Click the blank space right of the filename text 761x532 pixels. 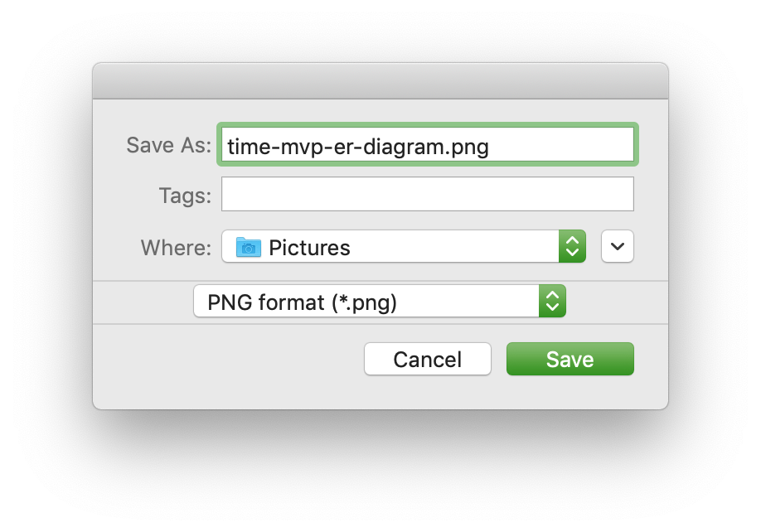point(564,146)
